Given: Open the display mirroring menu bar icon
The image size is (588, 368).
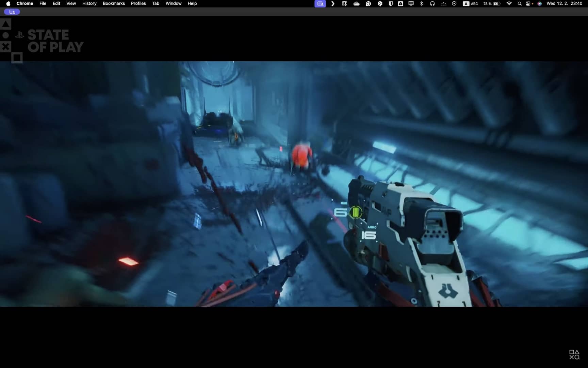Looking at the screenshot, I should click(411, 3).
